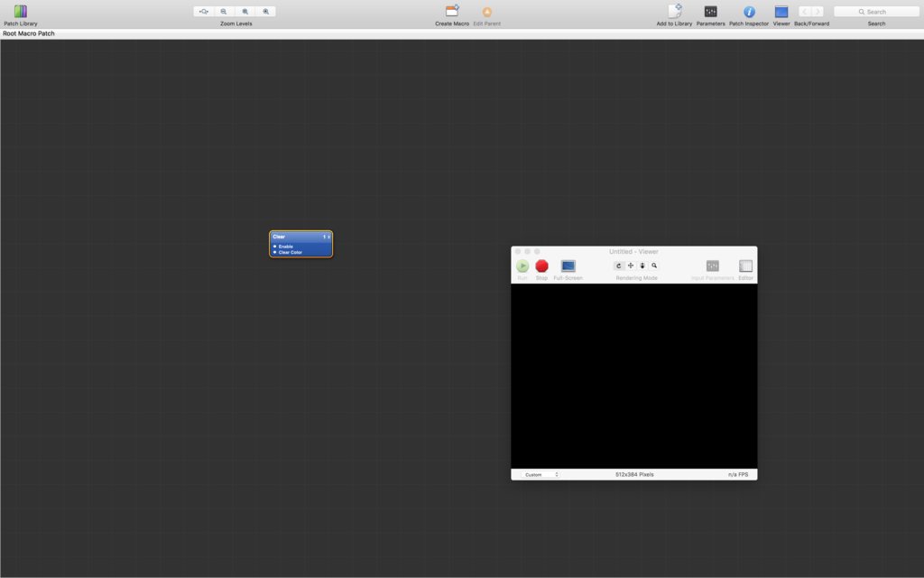Click the Enable input port on Clear patch

coord(275,246)
